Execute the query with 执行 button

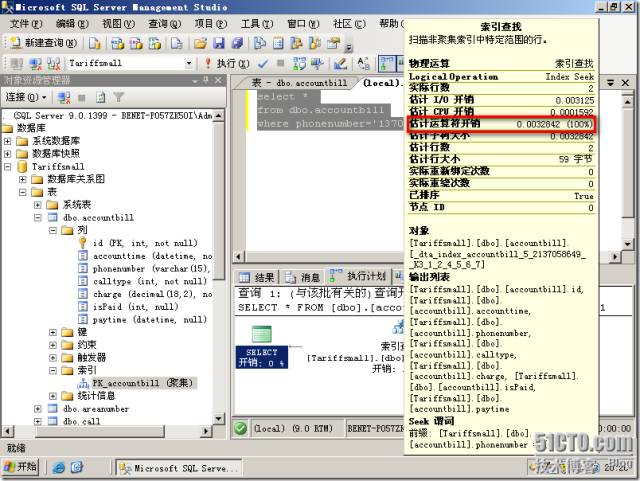click(227, 63)
